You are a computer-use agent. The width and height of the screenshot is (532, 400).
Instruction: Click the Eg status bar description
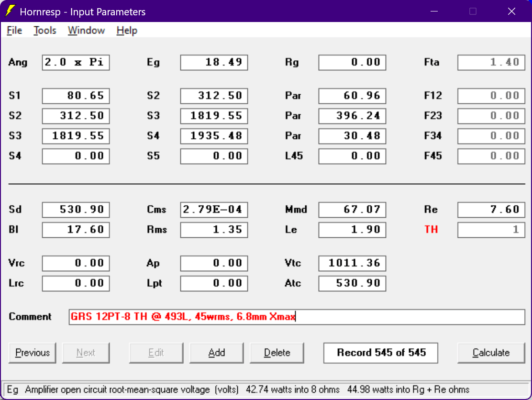click(239, 389)
